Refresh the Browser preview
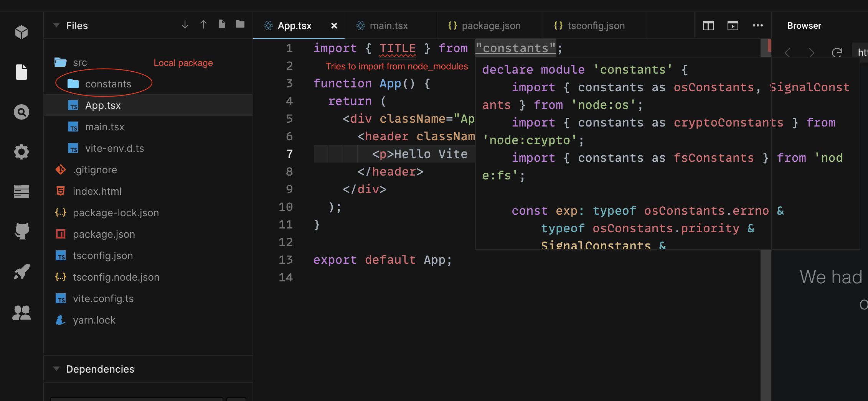This screenshot has height=401, width=868. click(837, 53)
